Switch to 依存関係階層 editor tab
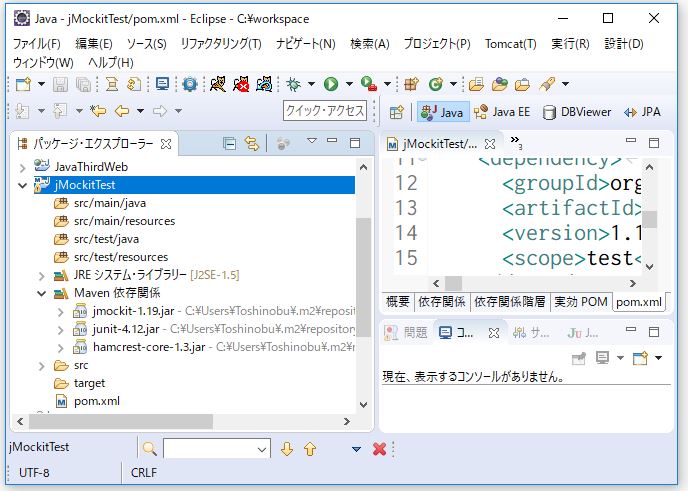 tap(509, 301)
